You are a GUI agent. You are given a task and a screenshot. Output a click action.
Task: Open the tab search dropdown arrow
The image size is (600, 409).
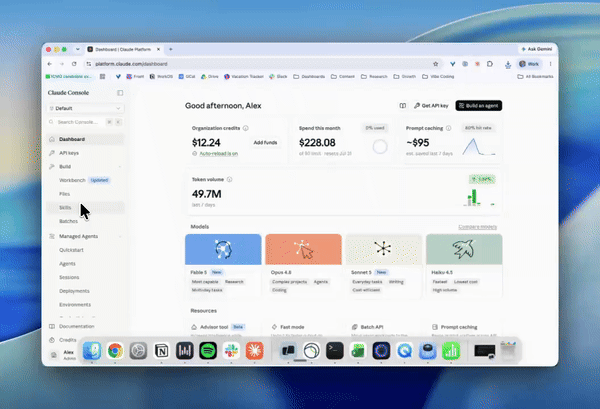pos(78,49)
